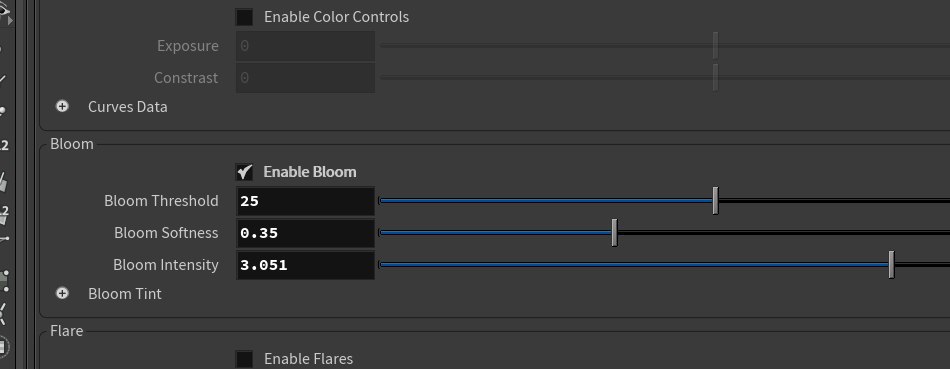Click the Bloom Threshold parameter label
This screenshot has width=950, height=369.
click(x=161, y=201)
